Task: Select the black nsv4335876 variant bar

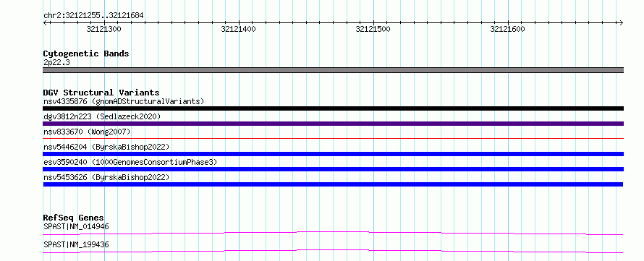Action: pyautogui.click(x=334, y=108)
